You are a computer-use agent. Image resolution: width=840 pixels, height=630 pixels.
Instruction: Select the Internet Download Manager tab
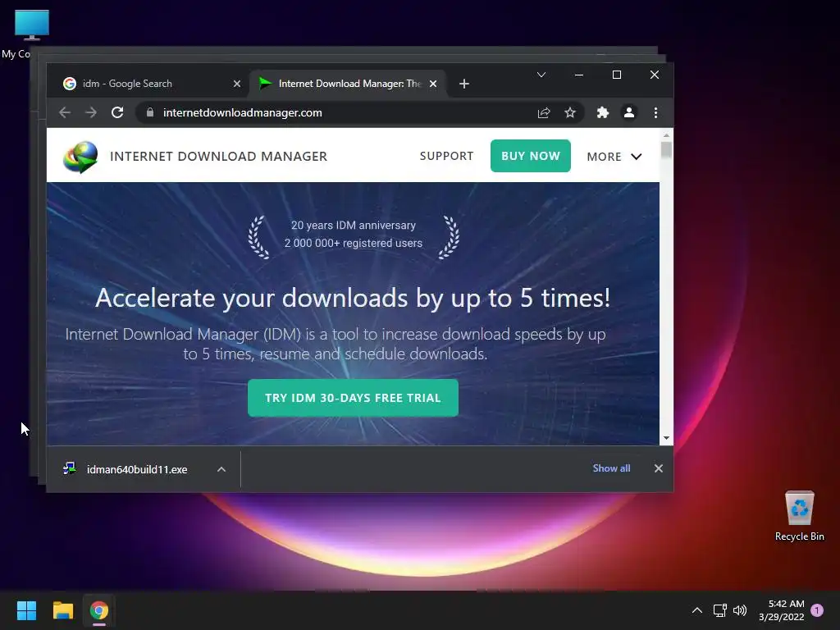(348, 84)
